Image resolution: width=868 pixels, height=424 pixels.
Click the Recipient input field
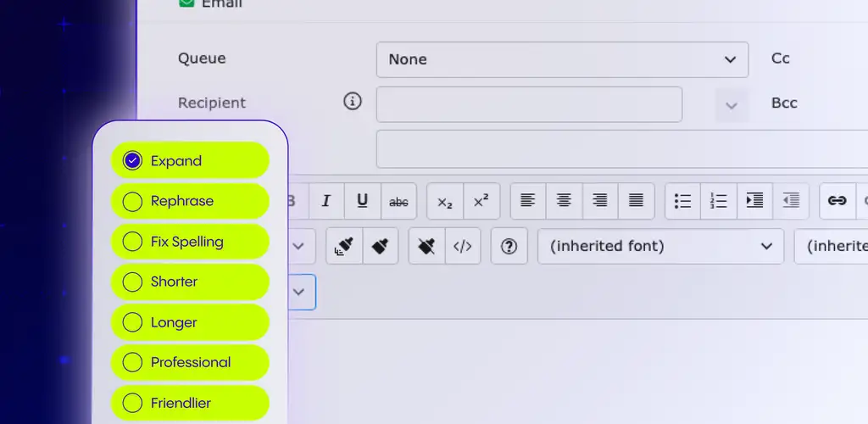529,104
